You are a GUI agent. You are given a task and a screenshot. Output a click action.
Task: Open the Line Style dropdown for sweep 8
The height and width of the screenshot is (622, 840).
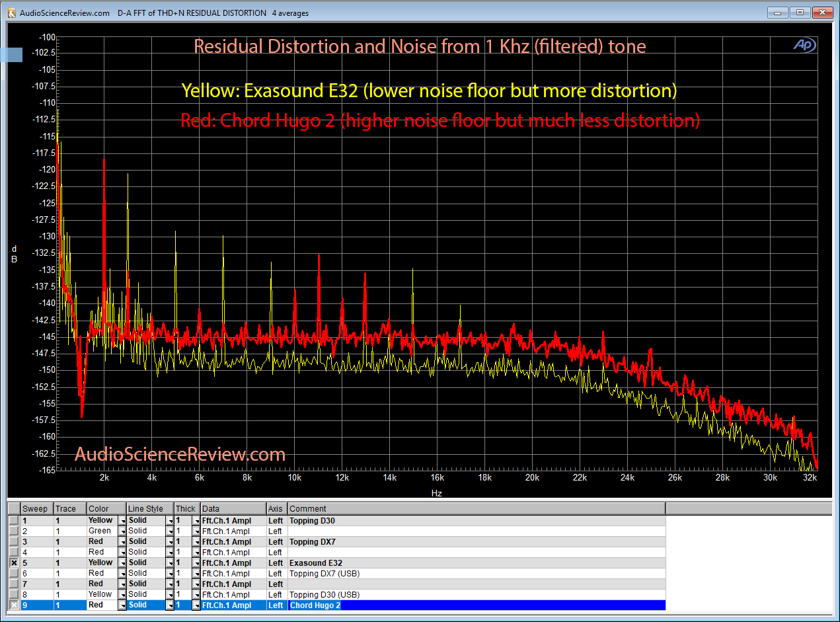click(170, 594)
